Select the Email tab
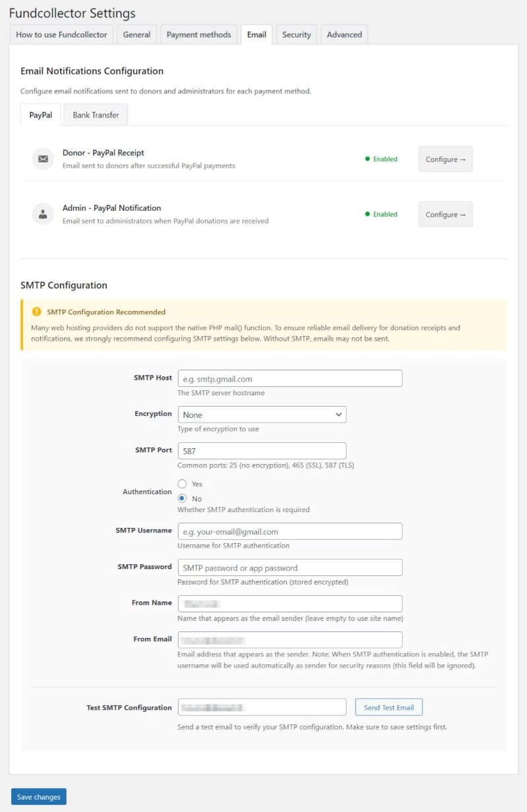 coord(256,35)
